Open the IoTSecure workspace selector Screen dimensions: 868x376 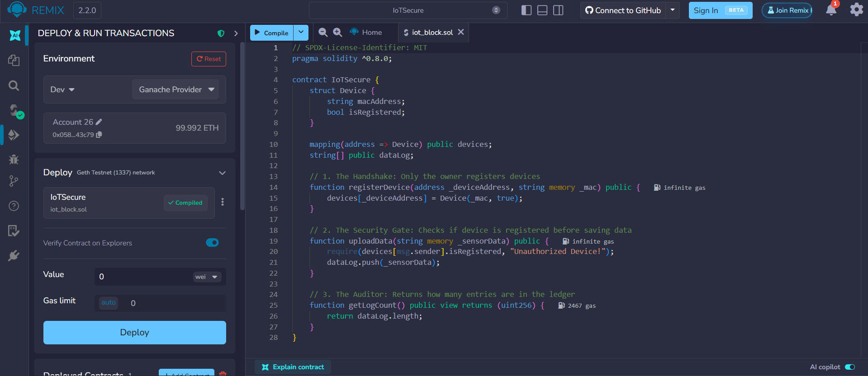[x=408, y=10]
